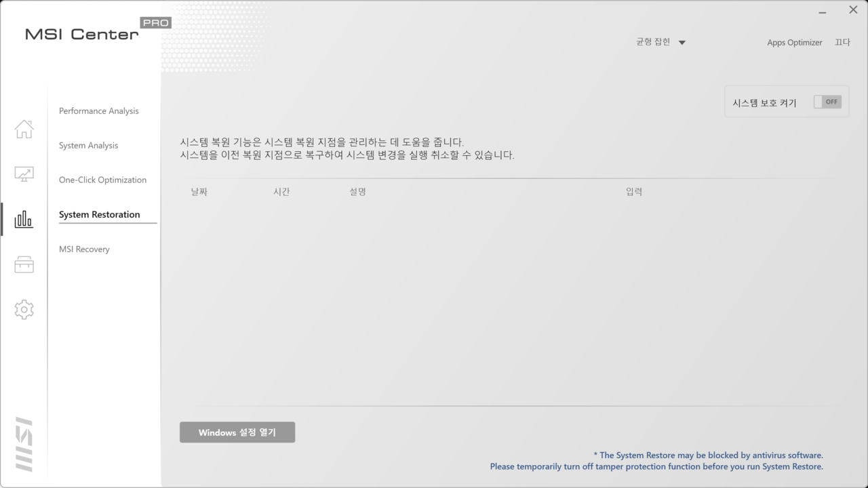
Task: Open the settings gear icon
Action: (24, 310)
